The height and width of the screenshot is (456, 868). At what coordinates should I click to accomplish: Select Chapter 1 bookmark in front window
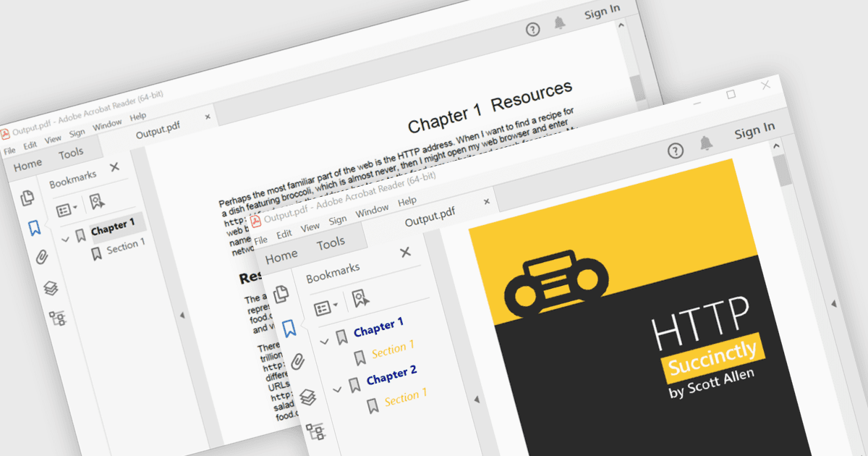[378, 327]
